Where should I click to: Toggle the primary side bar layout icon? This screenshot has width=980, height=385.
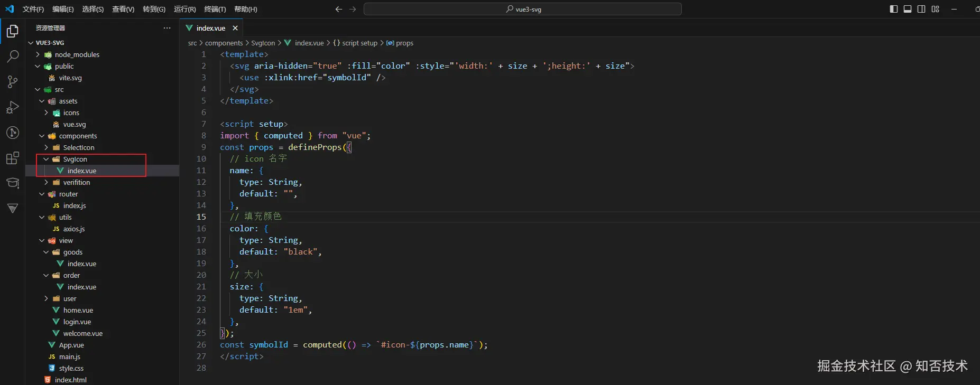(x=894, y=9)
